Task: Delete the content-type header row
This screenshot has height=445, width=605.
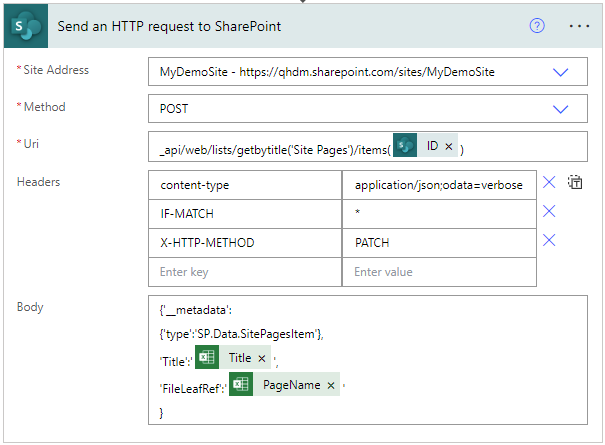Action: click(549, 182)
